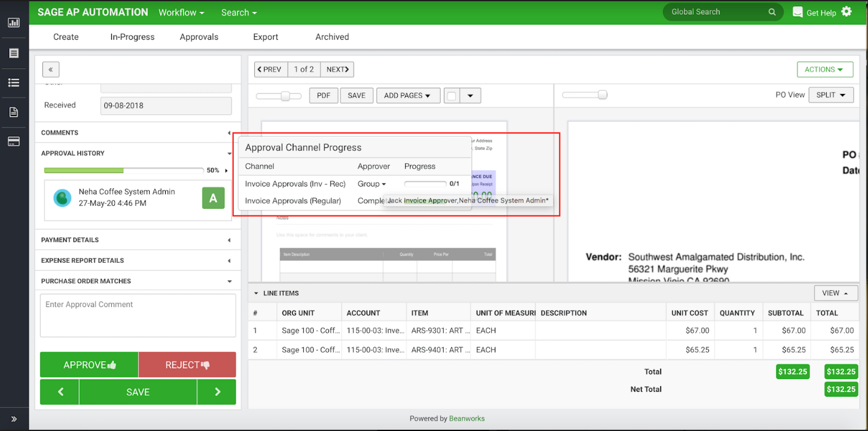Open the Workflow menu
The height and width of the screenshot is (431, 868).
click(181, 12)
